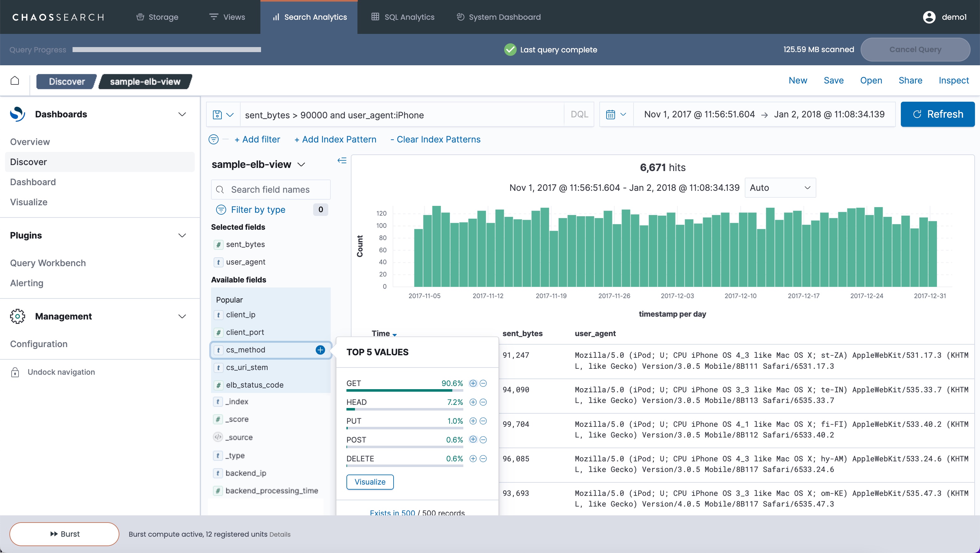Click the calendar quick-select icon

(x=610, y=115)
